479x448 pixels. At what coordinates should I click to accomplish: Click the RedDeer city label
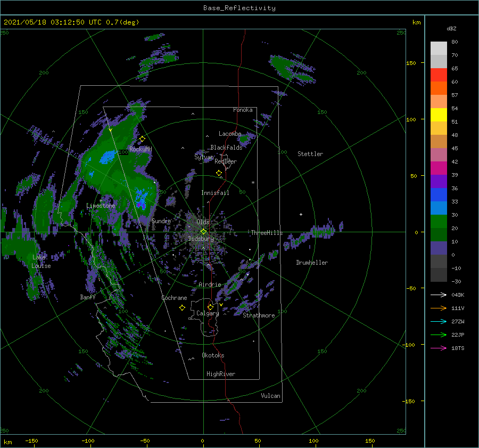point(226,161)
